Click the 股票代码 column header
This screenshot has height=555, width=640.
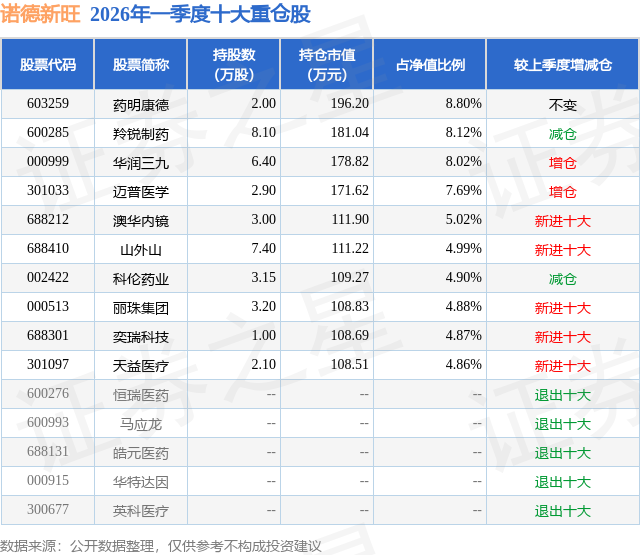(x=48, y=64)
